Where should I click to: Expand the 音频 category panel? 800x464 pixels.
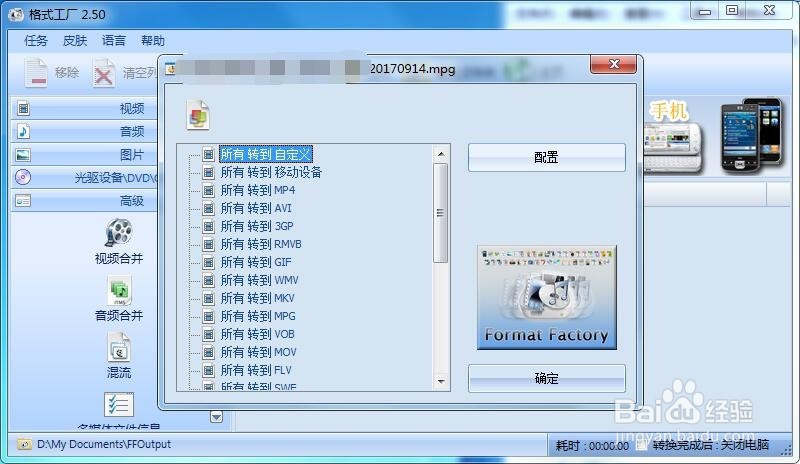point(85,131)
